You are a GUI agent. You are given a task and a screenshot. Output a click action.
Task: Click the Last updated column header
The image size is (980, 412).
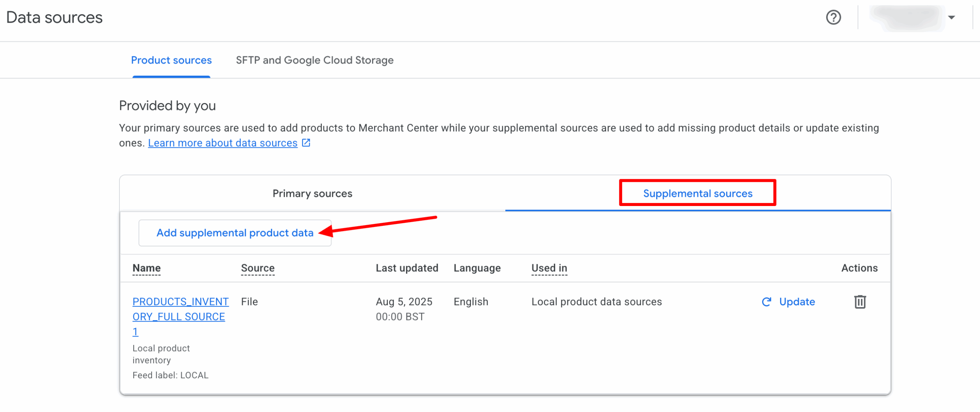pos(407,268)
